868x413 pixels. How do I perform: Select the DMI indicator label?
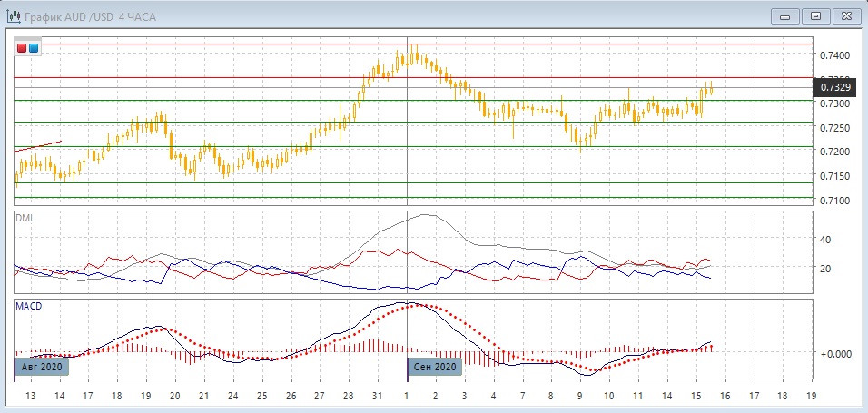25,218
